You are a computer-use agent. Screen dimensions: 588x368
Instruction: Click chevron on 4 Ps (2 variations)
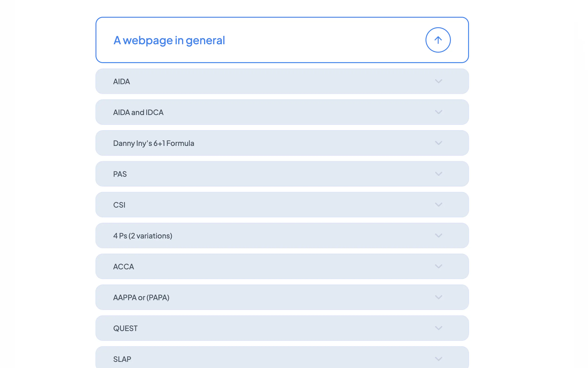coord(438,236)
